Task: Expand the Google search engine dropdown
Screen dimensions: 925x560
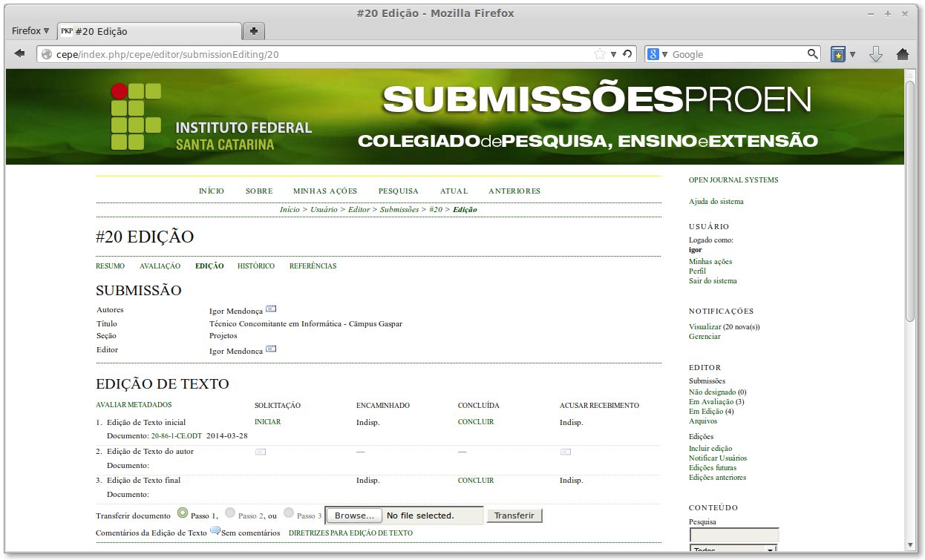Action: [x=656, y=54]
